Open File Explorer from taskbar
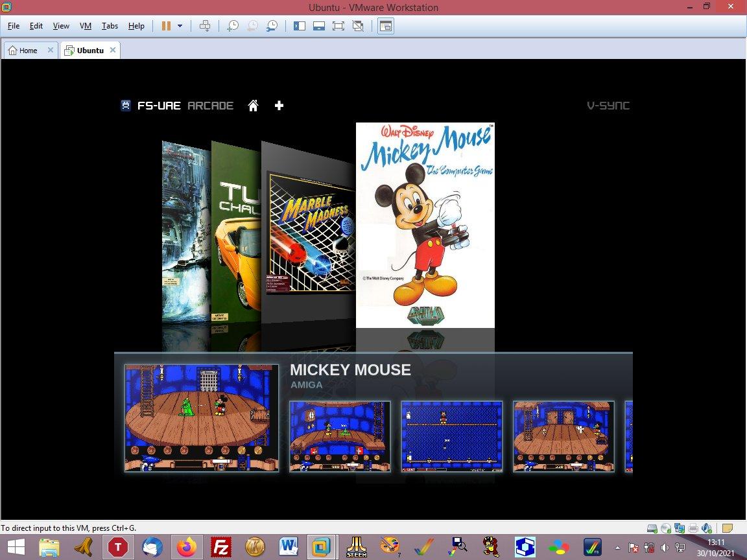 click(x=49, y=547)
